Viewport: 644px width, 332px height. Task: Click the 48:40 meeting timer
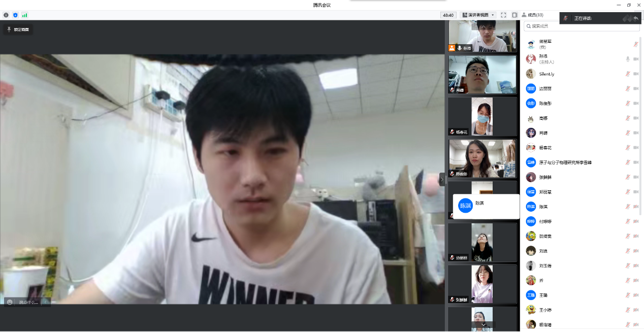click(448, 15)
